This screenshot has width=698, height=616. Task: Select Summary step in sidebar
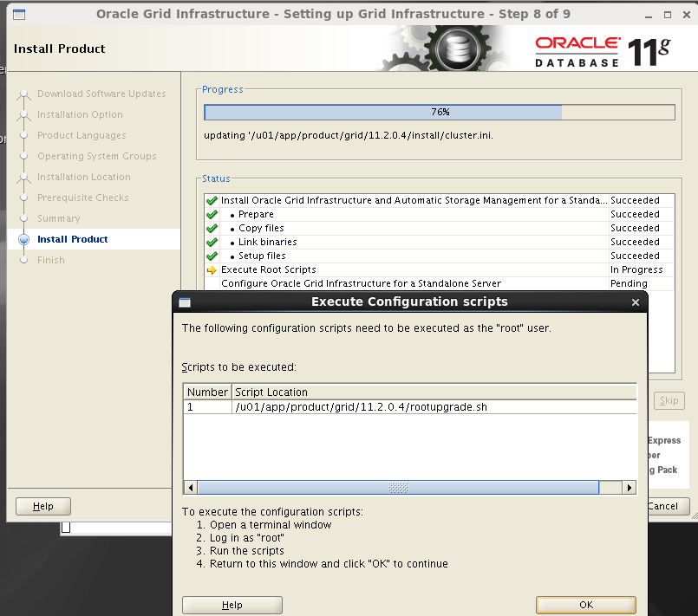(59, 218)
